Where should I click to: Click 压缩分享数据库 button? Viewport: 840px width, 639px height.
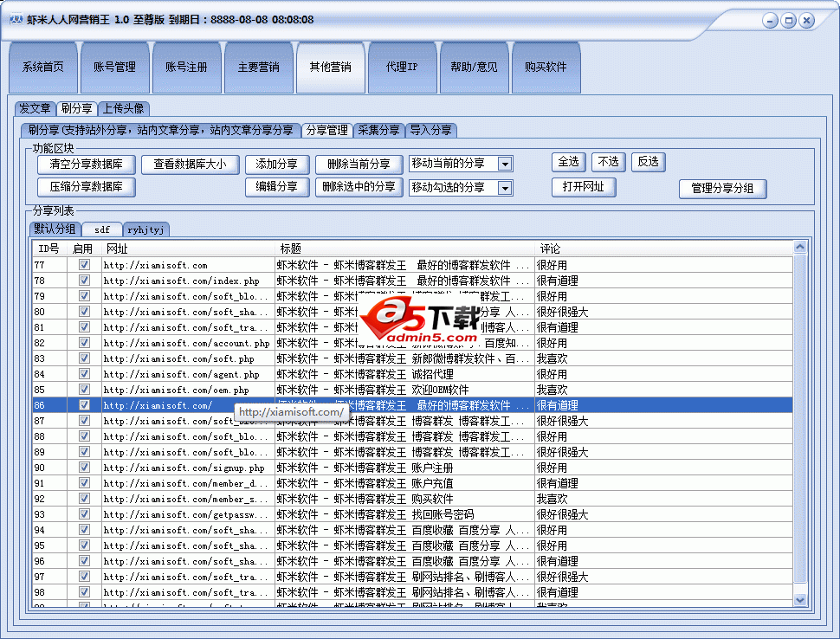tap(87, 187)
